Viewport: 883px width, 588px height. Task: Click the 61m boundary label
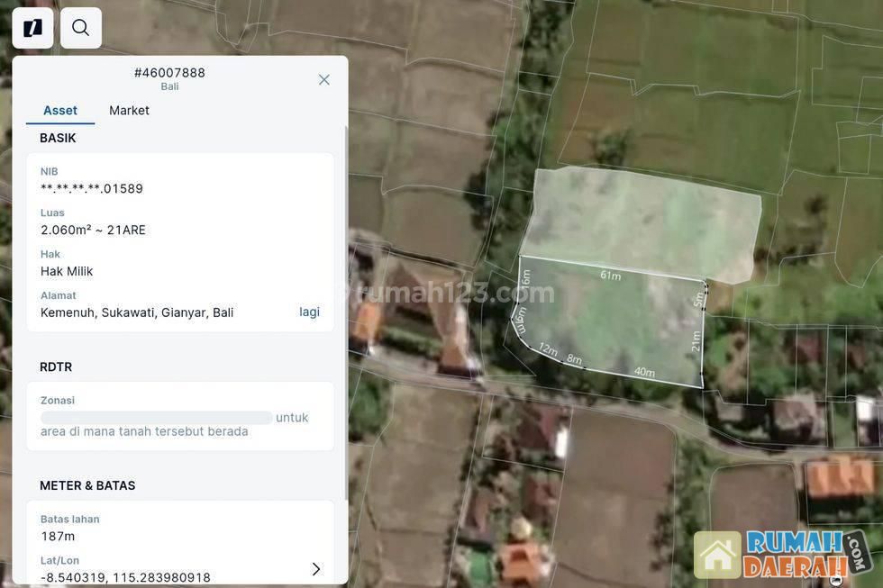[611, 276]
